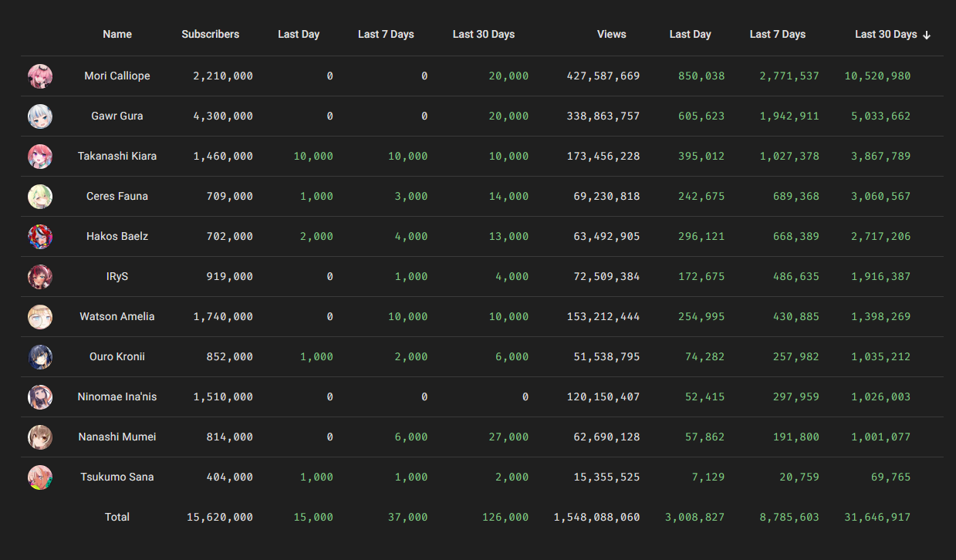The image size is (956, 560).
Task: Click Tsukumo Sana's avatar icon
Action: 40,477
